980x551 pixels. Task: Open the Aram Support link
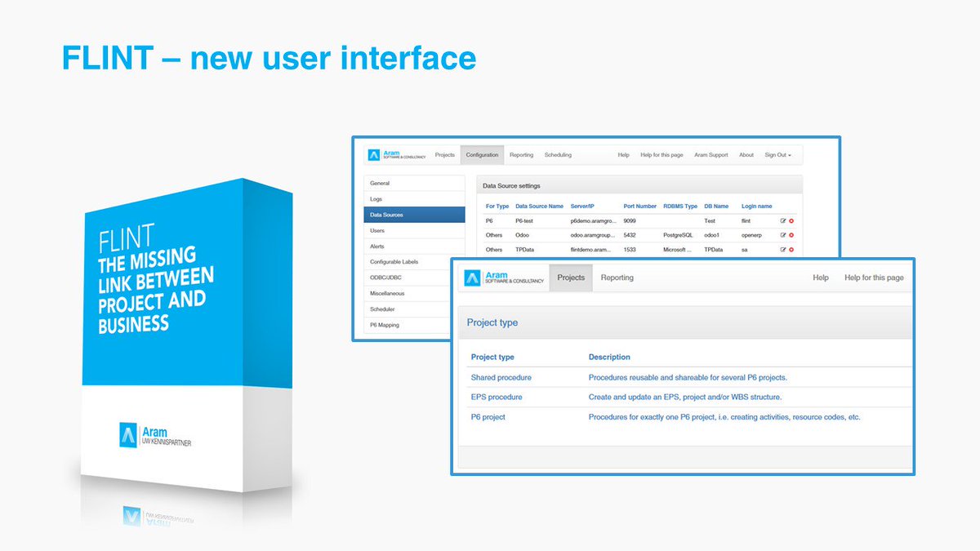click(710, 155)
